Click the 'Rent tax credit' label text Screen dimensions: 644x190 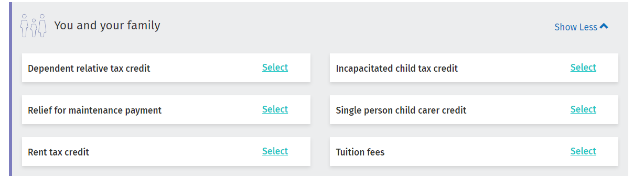(x=58, y=152)
